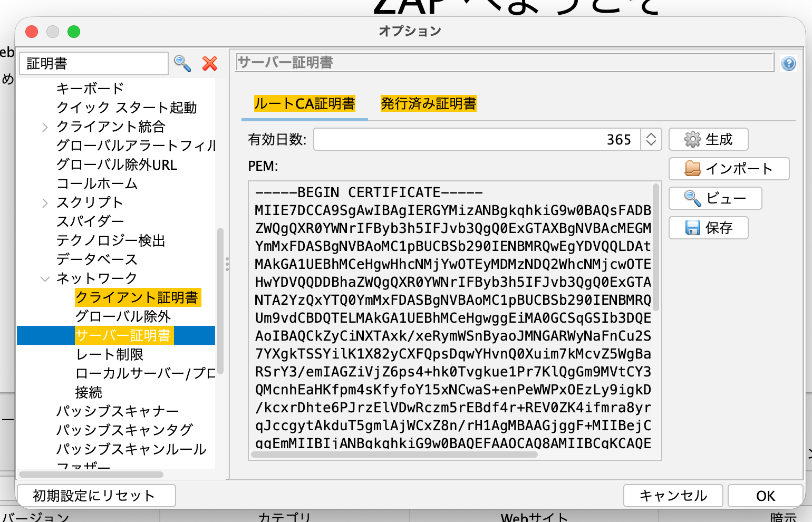Select クイック スタート起動 tree item
Screen dimensions: 812x522
point(127,108)
